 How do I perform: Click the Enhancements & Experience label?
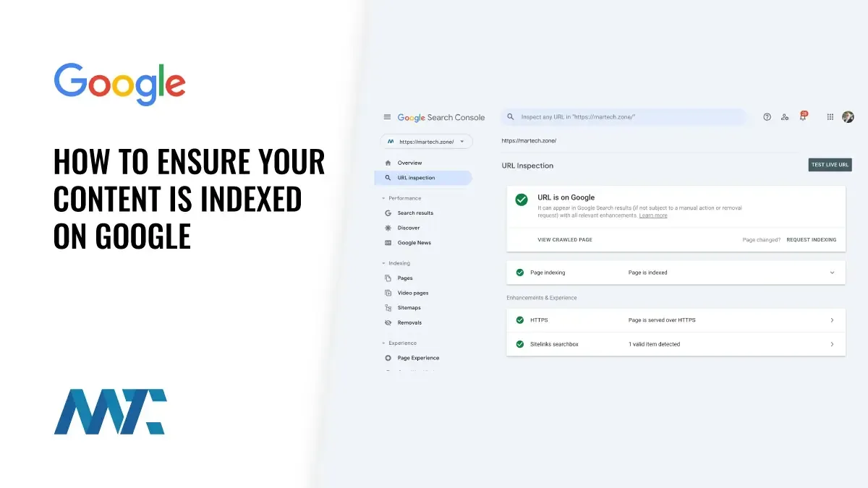click(542, 298)
